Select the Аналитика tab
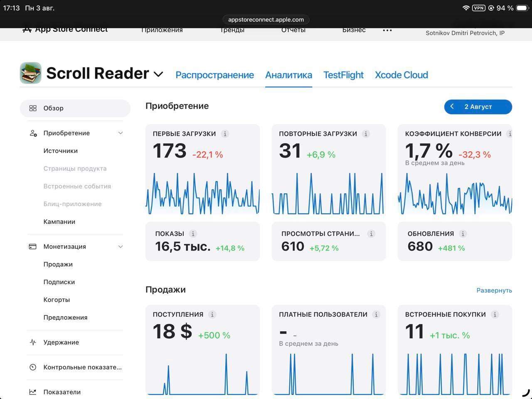 [x=288, y=75]
